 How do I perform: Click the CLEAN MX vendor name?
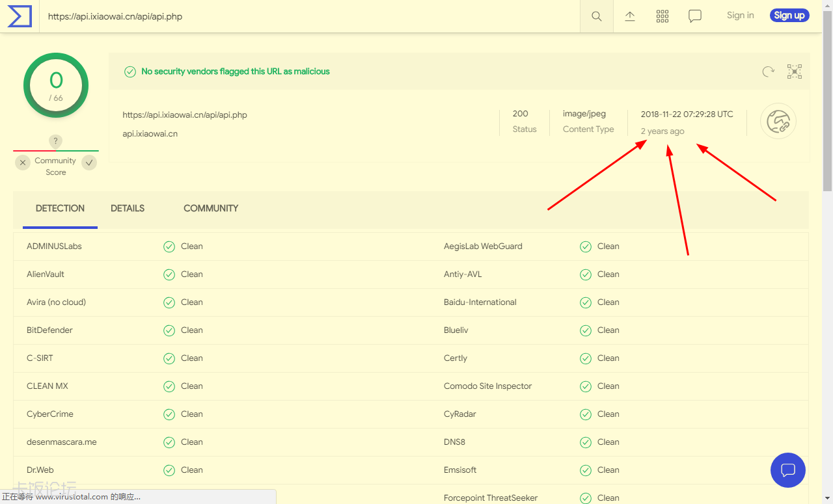(48, 386)
